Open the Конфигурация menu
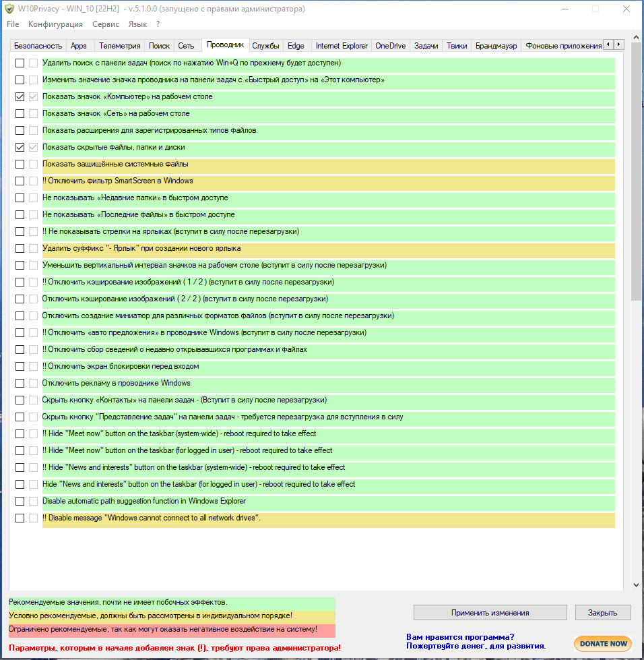The image size is (644, 660). click(55, 24)
